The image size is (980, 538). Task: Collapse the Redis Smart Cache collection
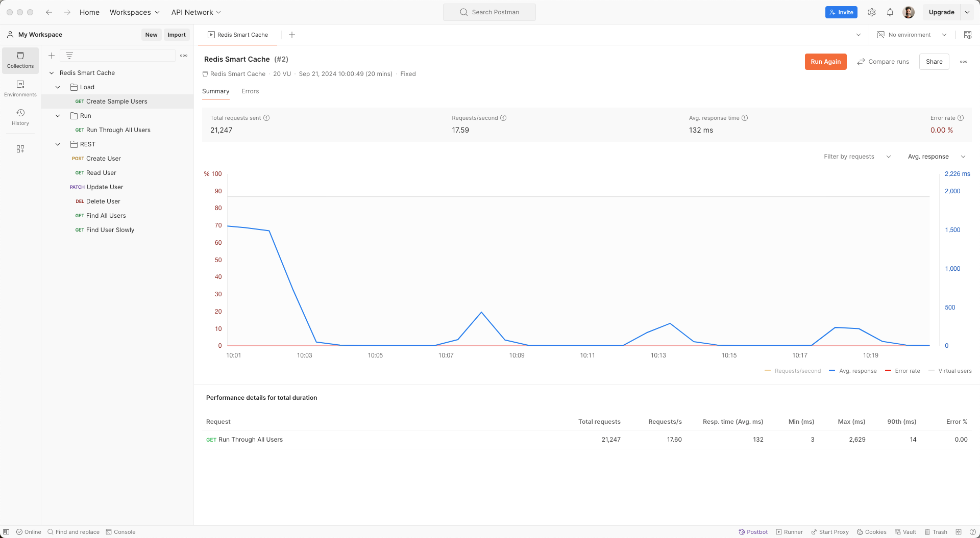coord(52,73)
